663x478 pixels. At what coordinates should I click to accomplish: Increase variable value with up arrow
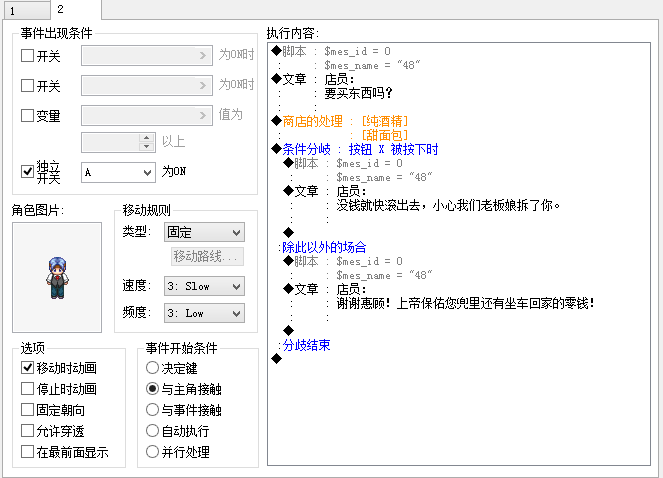click(x=147, y=138)
